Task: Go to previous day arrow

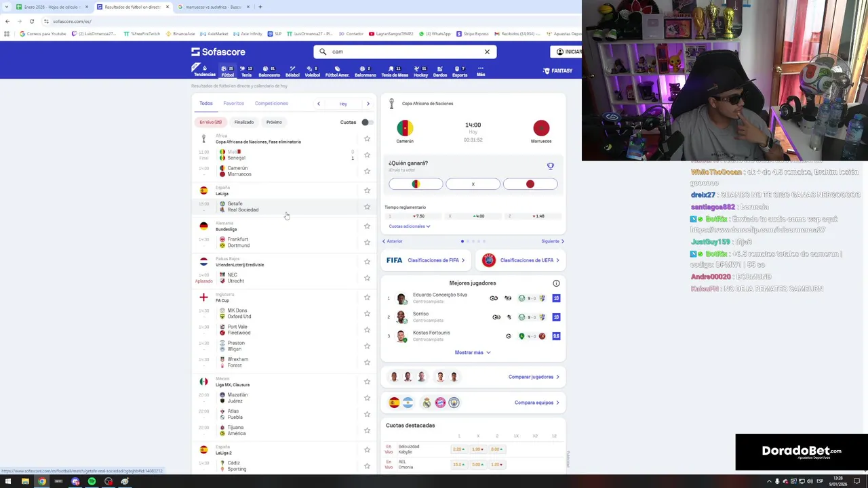Action: point(318,104)
